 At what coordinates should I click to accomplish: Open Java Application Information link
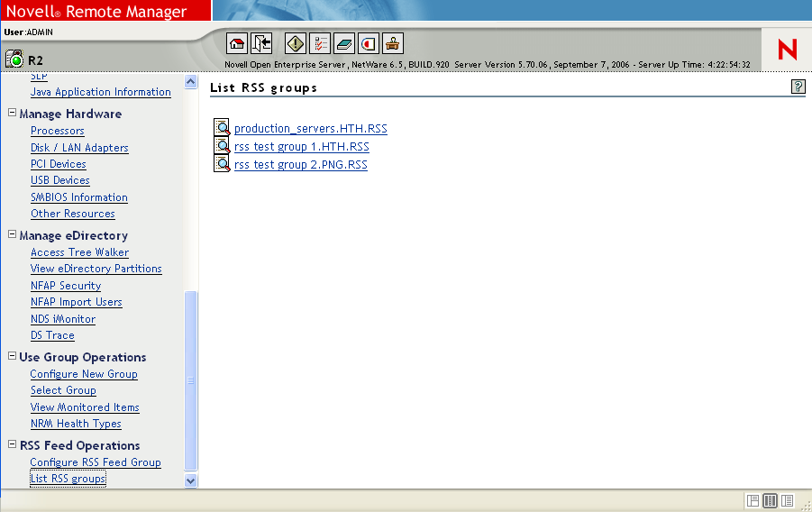[x=100, y=92]
